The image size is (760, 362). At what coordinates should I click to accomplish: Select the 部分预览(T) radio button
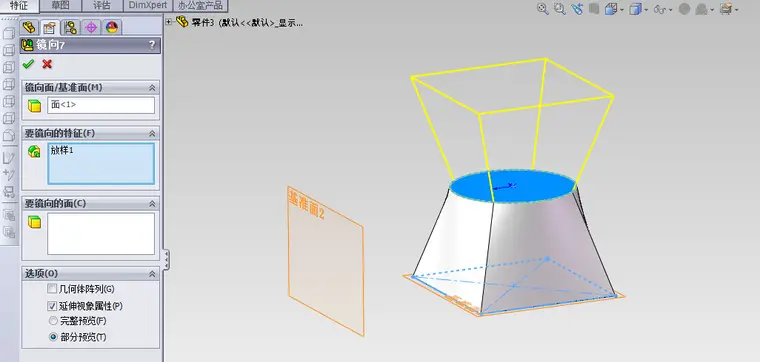point(53,337)
